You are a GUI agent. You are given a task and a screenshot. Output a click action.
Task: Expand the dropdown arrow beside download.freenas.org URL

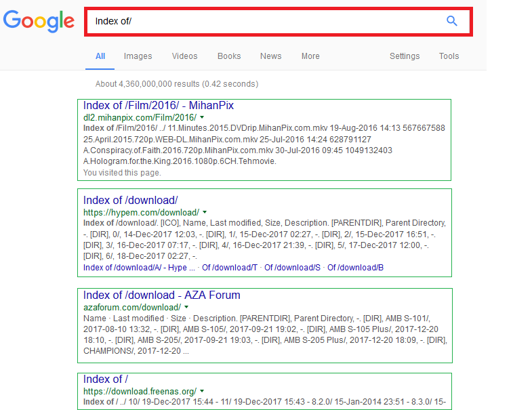pos(202,391)
